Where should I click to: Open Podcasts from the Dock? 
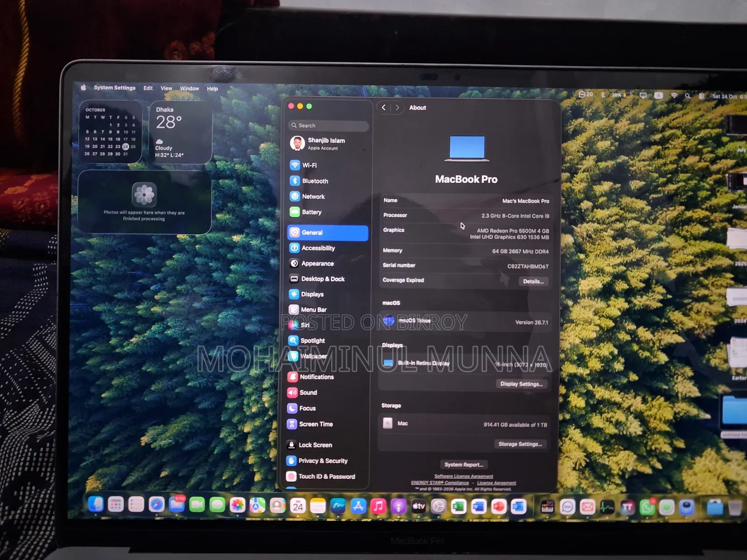(398, 506)
